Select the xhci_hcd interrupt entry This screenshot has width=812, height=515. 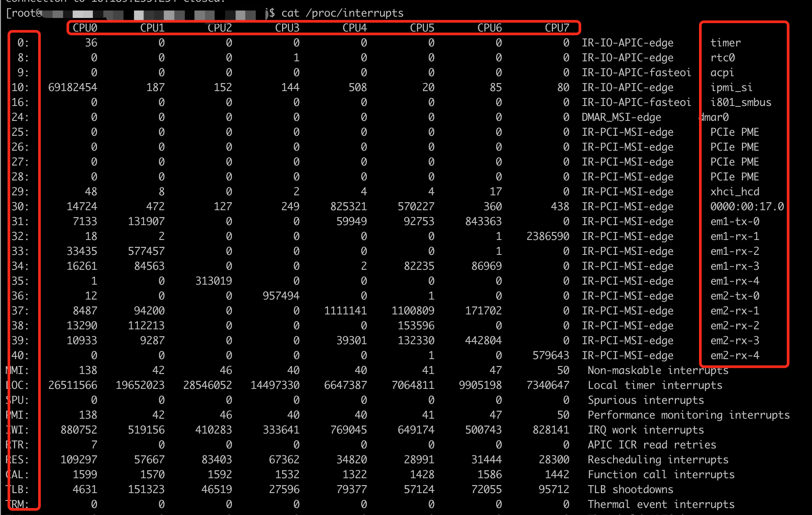(734, 191)
